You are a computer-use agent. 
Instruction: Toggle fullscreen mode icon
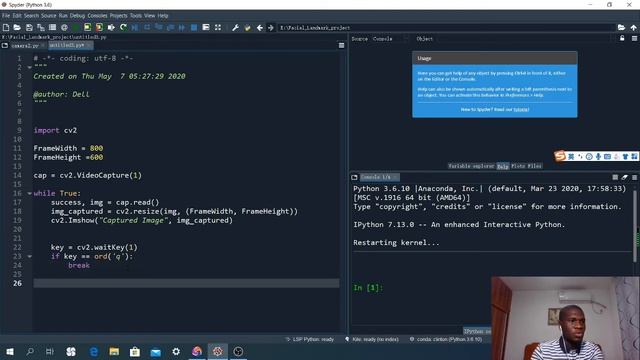coord(218,27)
